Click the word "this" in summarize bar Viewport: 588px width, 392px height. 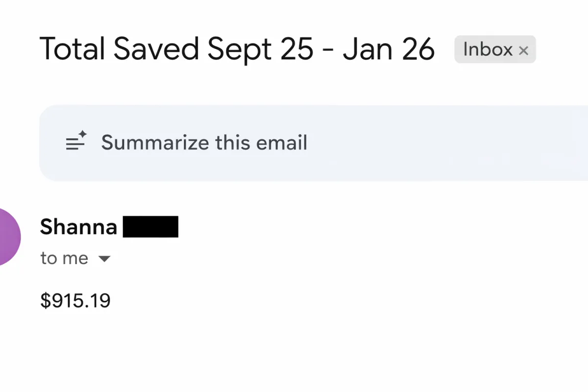pyautogui.click(x=232, y=143)
